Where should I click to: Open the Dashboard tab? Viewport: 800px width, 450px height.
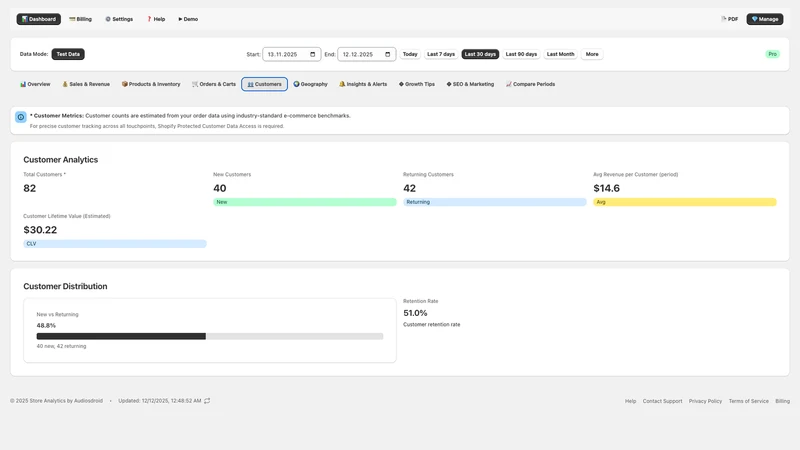click(x=39, y=19)
